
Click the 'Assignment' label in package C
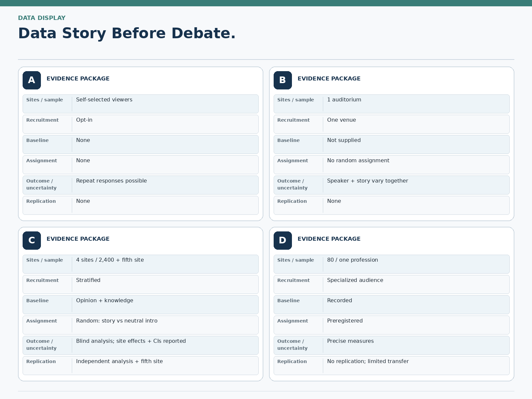point(42,321)
